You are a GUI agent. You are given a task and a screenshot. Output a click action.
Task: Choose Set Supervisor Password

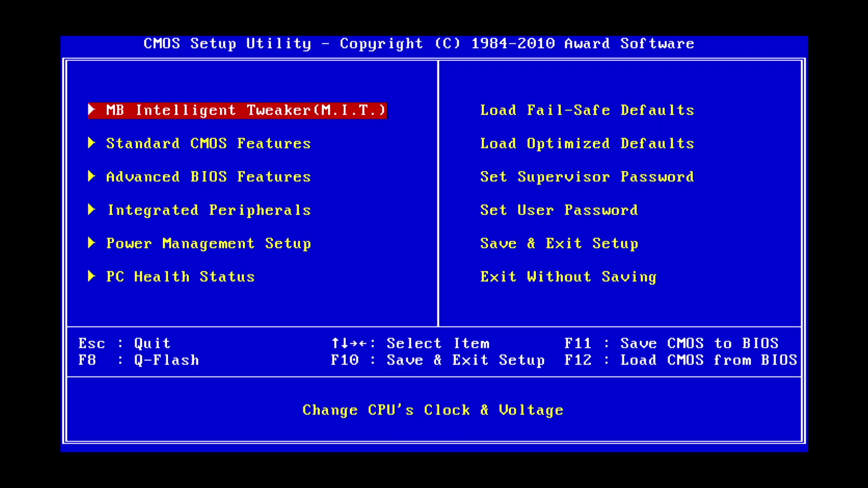587,177
